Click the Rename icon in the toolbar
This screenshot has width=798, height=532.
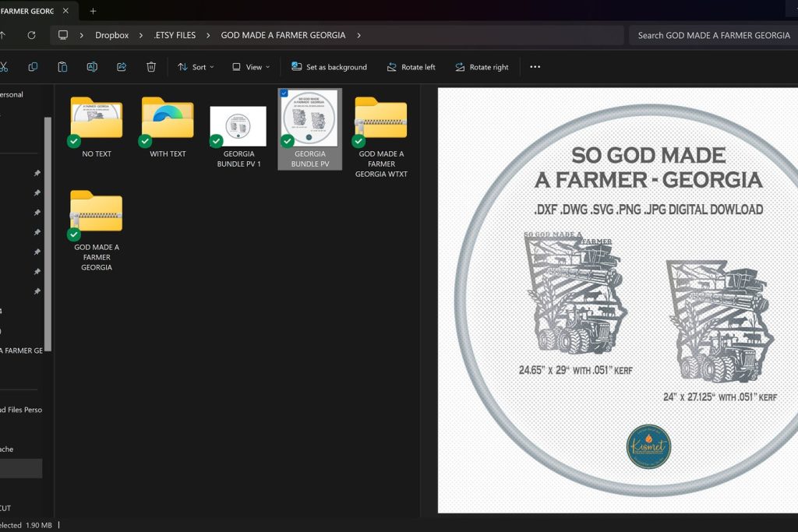(92, 67)
